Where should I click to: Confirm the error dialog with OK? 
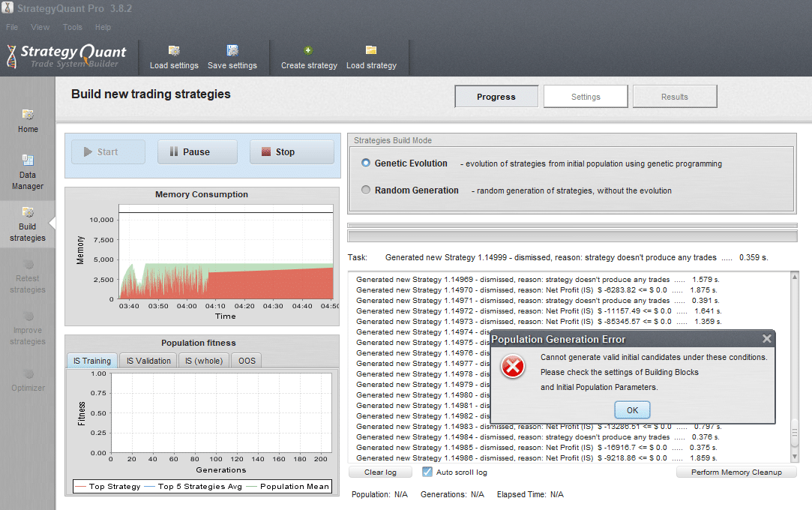632,410
